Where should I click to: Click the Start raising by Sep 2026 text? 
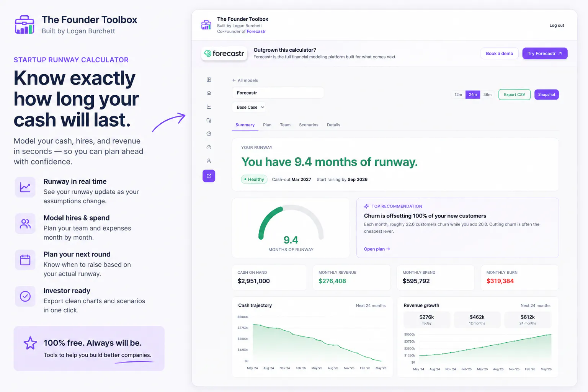342,179
